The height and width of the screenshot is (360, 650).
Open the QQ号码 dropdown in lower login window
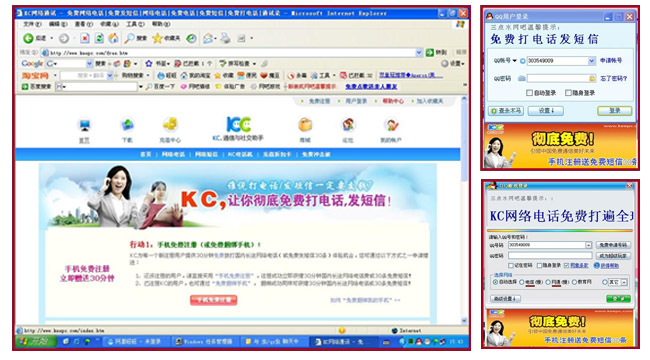coord(588,245)
